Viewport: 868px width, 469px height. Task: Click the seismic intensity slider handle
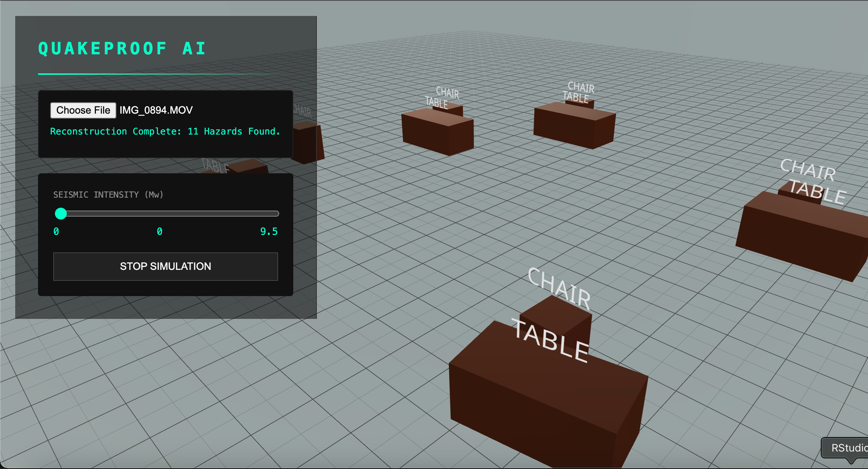(x=61, y=214)
